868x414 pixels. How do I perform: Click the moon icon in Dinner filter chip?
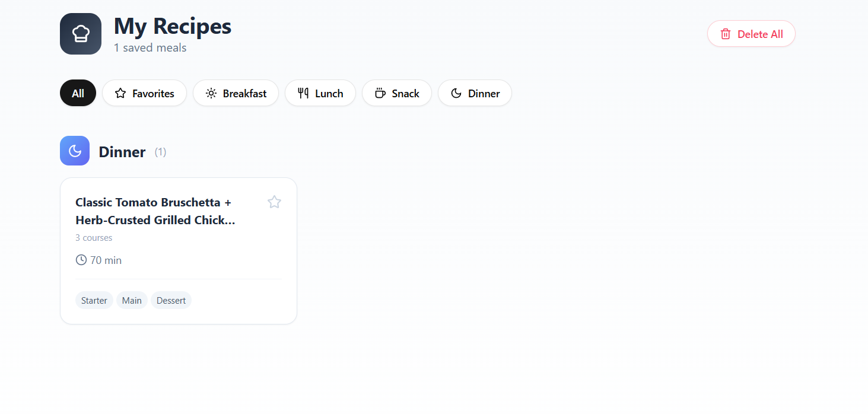[x=456, y=93]
